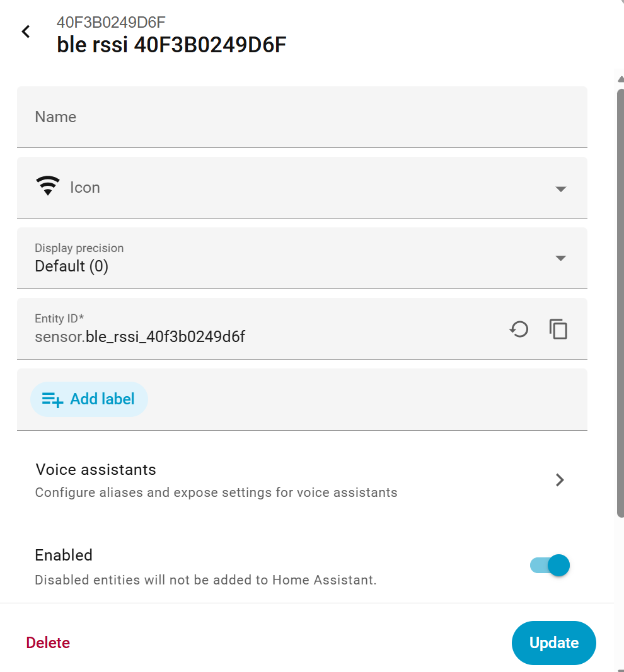Image resolution: width=624 pixels, height=672 pixels.
Task: Toggle the Enabled switch off
Action: tap(550, 565)
